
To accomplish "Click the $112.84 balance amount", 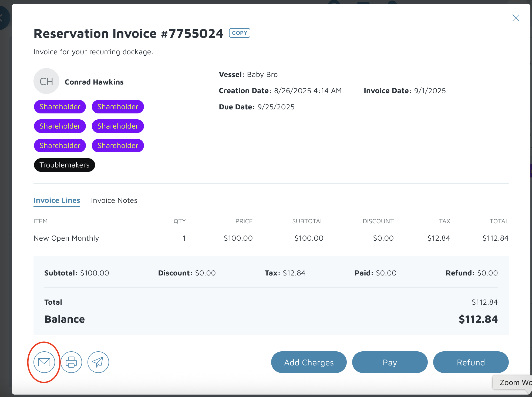I will tap(478, 319).
